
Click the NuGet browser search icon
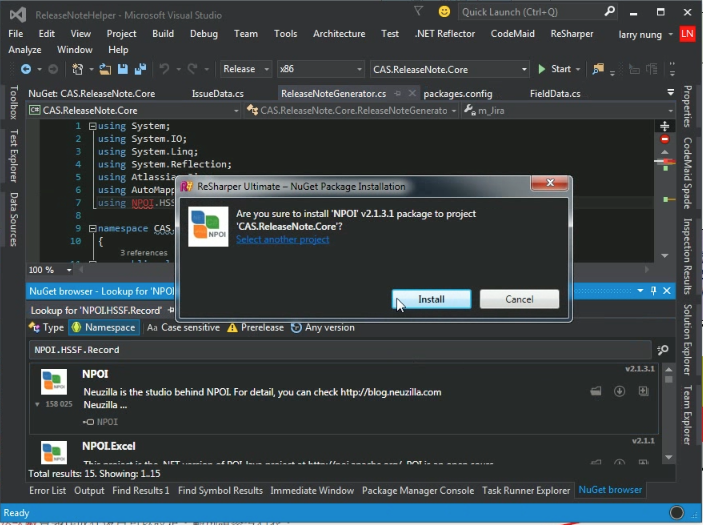(663, 350)
